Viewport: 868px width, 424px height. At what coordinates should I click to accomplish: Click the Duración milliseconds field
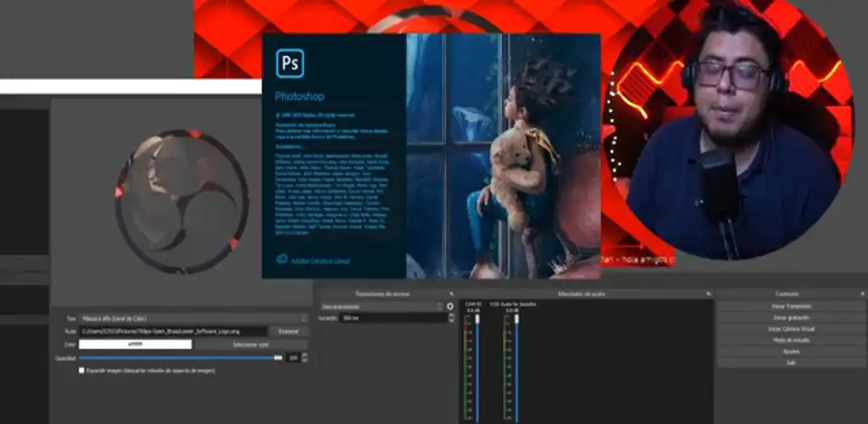(x=392, y=318)
